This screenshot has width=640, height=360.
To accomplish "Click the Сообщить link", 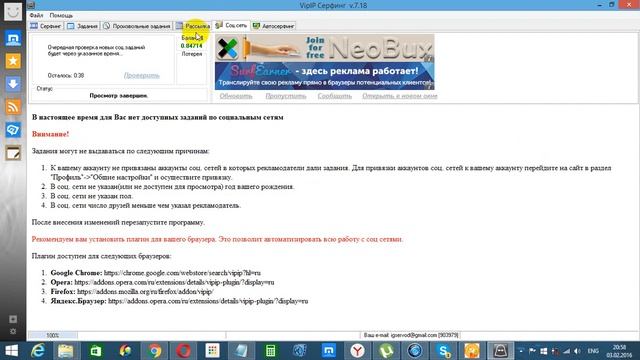I will [334, 96].
